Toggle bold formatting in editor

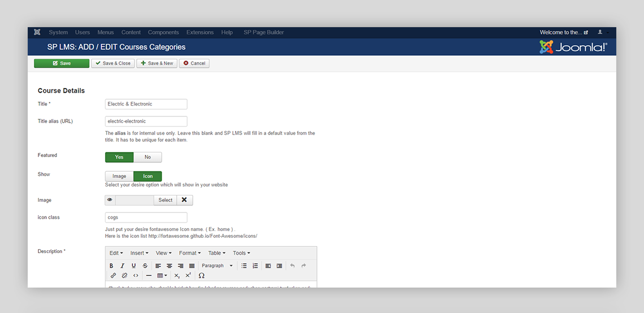111,266
